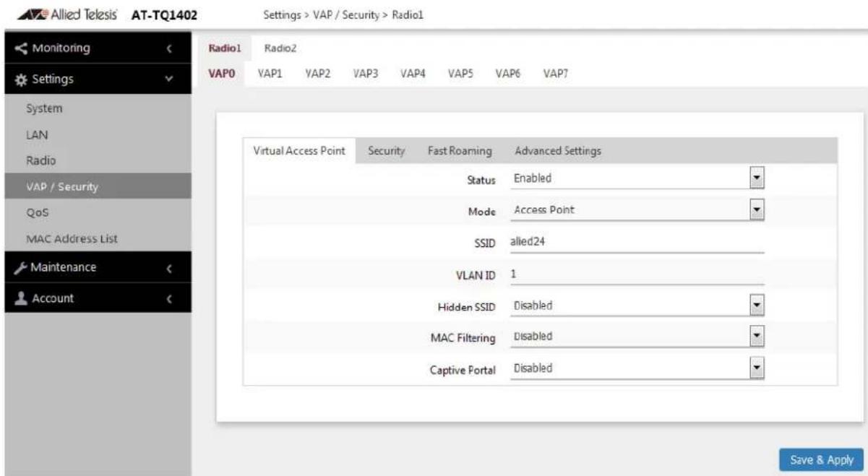Select the VAP7 tab

pyautogui.click(x=556, y=73)
